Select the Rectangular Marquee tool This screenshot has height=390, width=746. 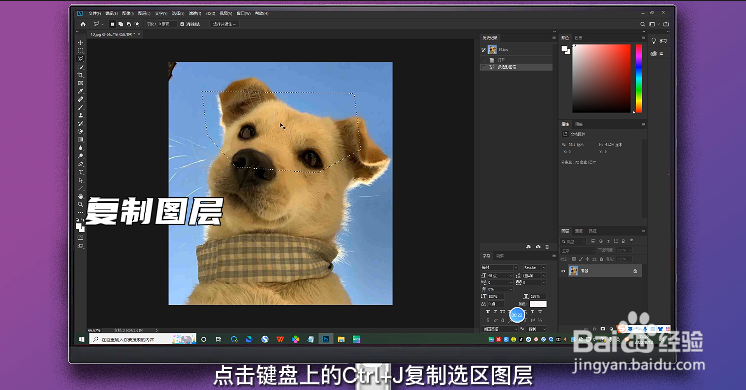[80, 50]
